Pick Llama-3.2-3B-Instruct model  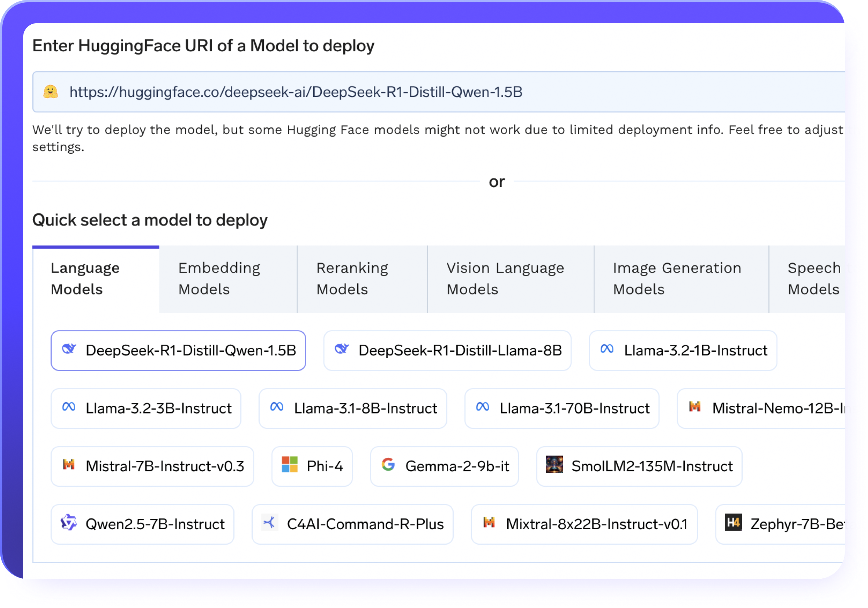tap(146, 408)
